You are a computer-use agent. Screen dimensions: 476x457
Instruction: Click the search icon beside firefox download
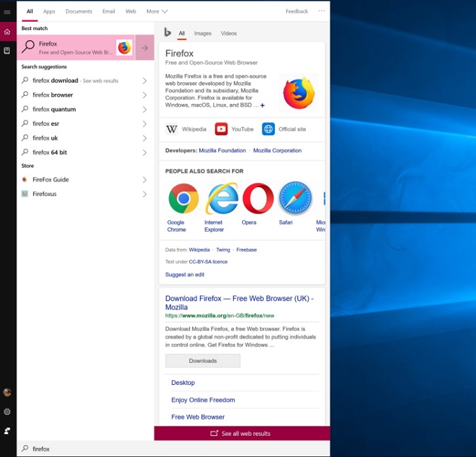point(25,80)
